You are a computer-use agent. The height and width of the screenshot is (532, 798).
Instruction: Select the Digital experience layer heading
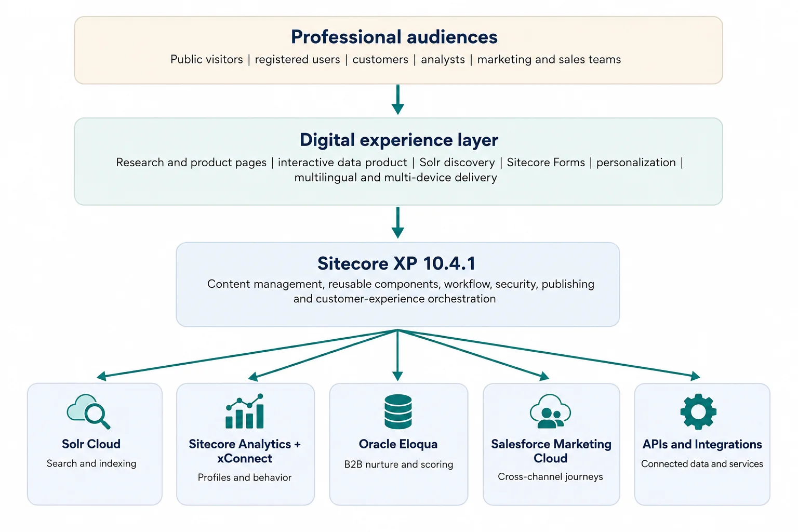tap(399, 140)
